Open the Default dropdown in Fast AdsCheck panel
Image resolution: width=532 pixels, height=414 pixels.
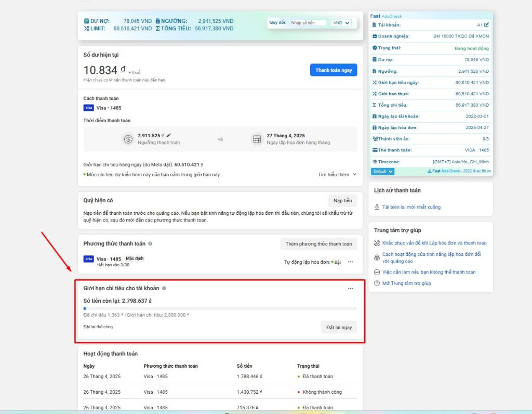tap(383, 171)
